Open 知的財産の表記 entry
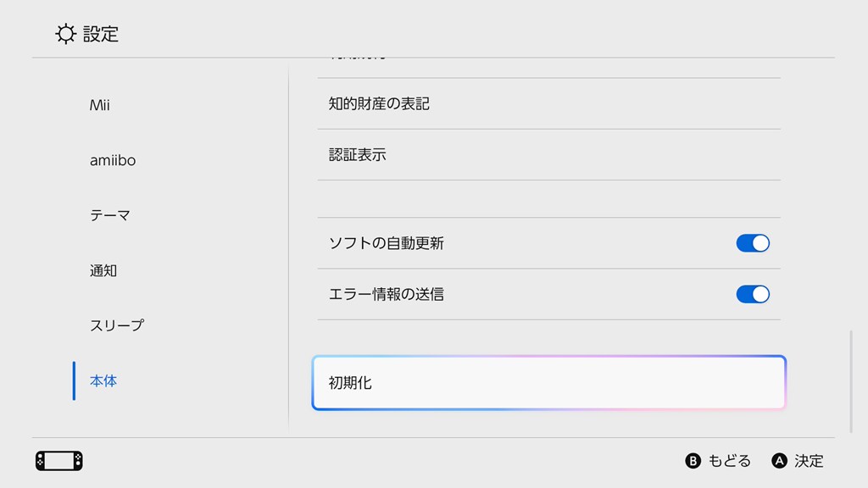Screen dimensions: 868x488 [x=379, y=103]
